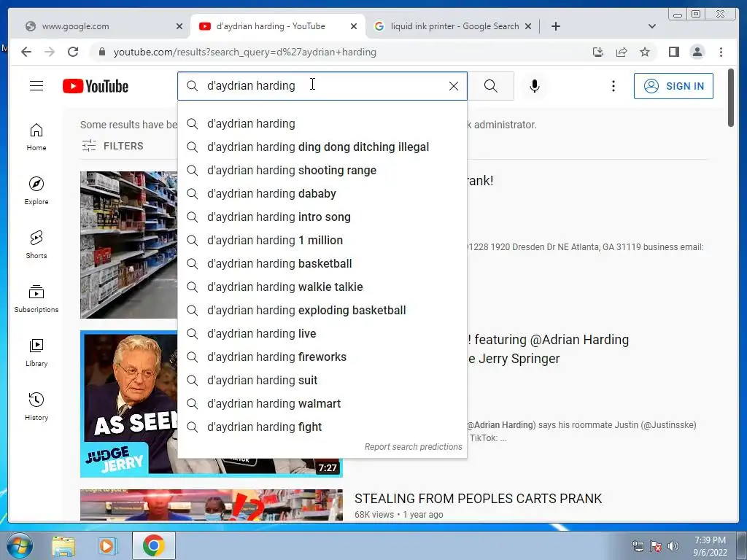
Task: Reload the page with the refresh icon
Action: [x=73, y=52]
